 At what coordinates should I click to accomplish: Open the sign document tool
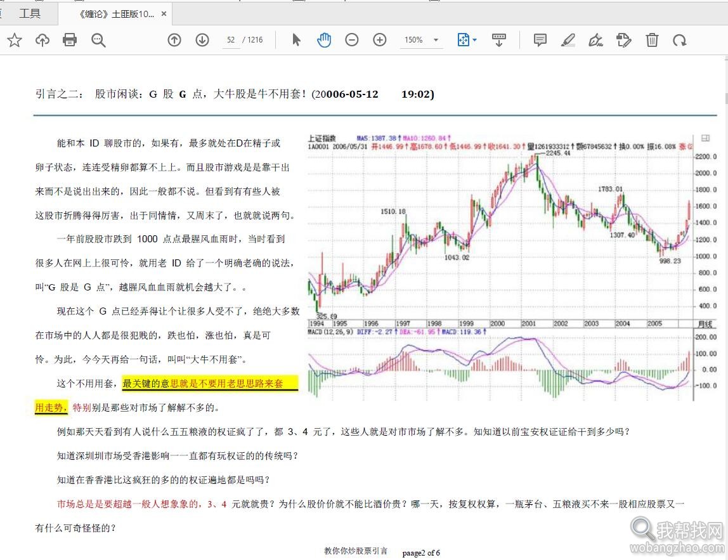coord(595,41)
